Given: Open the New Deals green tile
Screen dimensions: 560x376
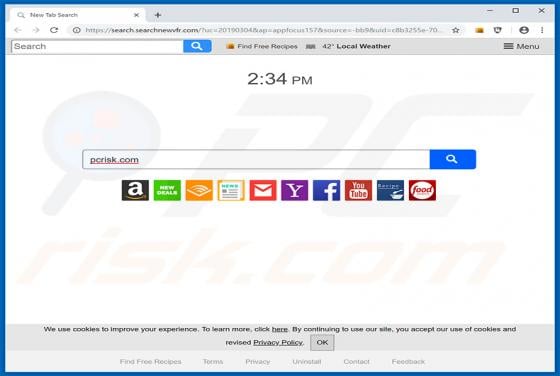Looking at the screenshot, I should [x=167, y=190].
